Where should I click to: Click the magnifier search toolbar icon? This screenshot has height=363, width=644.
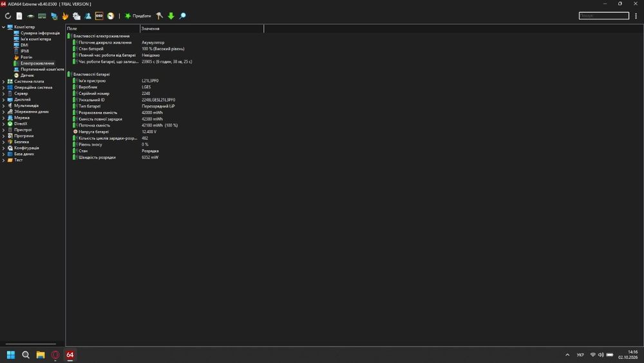pos(182,16)
